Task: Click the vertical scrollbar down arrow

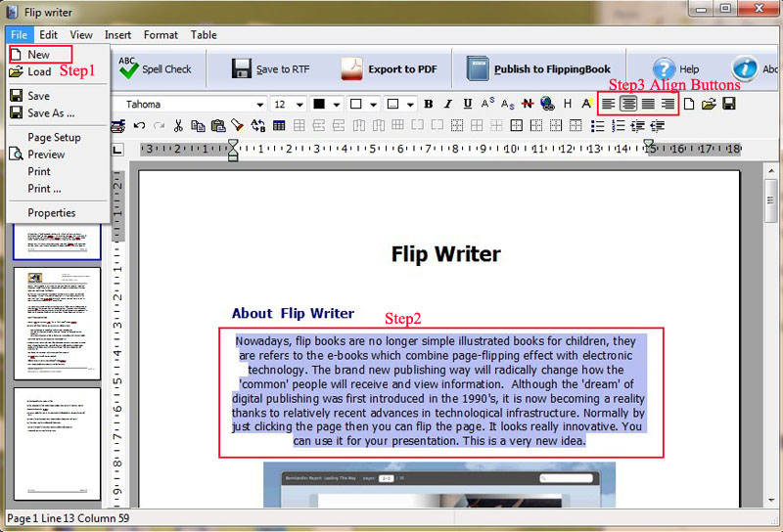Action: (771, 500)
